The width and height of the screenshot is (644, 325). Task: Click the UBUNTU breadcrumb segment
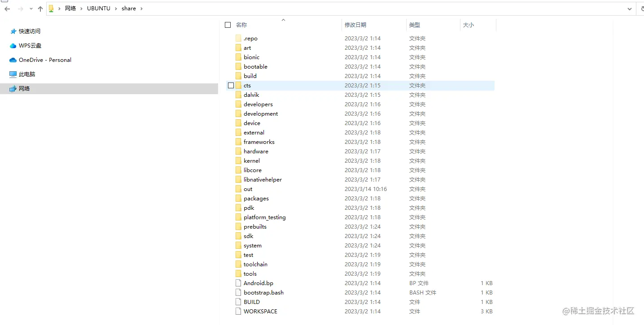point(99,9)
